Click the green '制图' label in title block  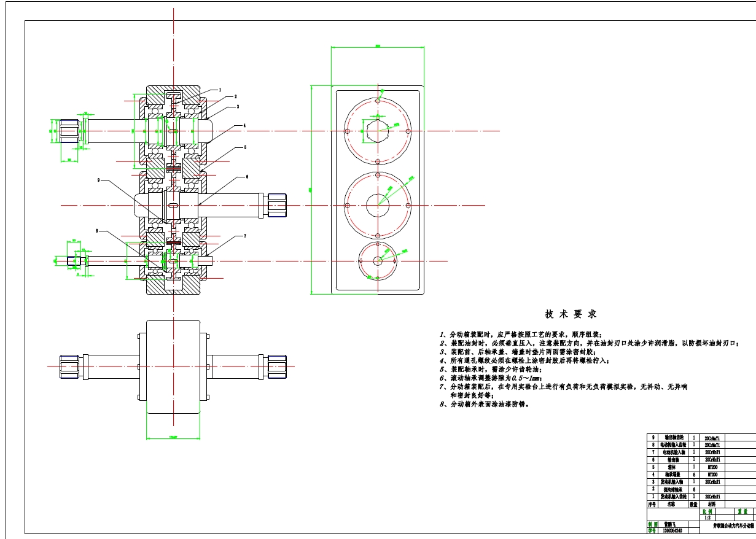[653, 524]
